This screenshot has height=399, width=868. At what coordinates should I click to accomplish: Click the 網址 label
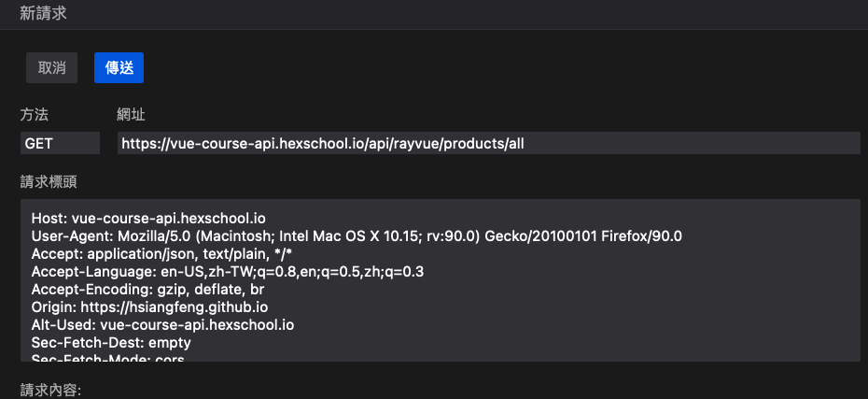(131, 115)
